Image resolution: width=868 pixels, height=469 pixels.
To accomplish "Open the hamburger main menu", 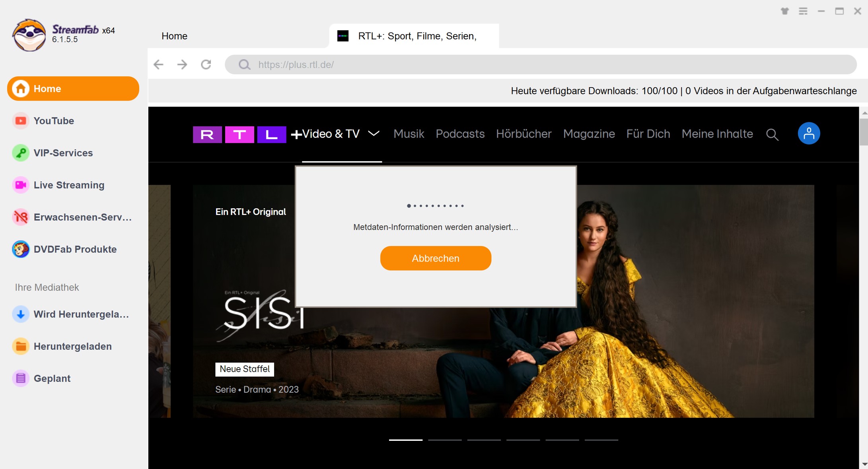I will pyautogui.click(x=803, y=11).
